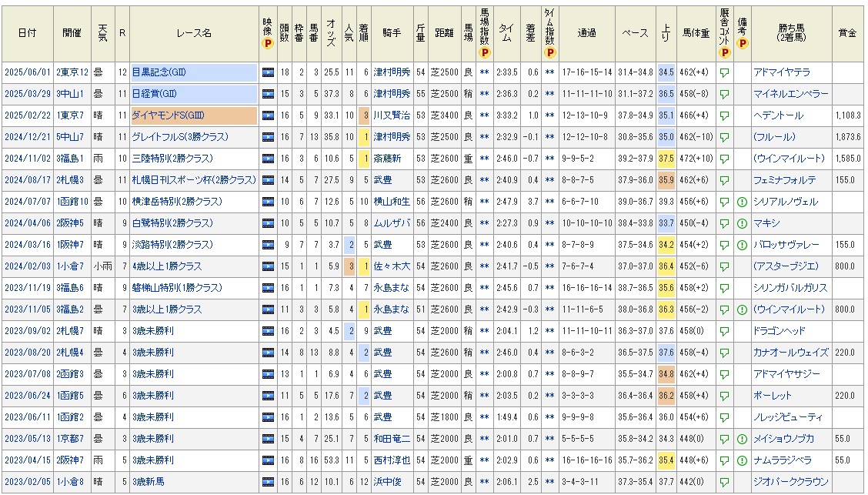Open stable comment icon for 3歳新馬 race

coord(724,482)
